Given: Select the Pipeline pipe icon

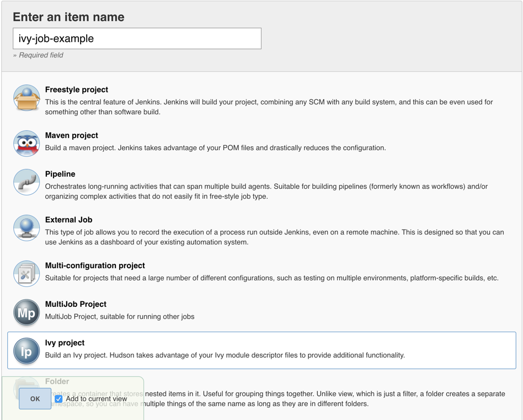Looking at the screenshot, I should point(26,183).
